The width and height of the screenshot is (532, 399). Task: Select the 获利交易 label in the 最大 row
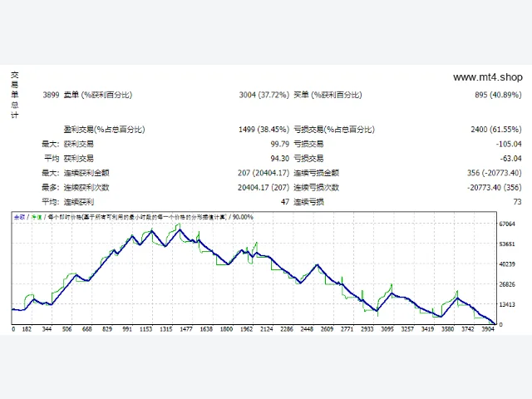coord(79,144)
